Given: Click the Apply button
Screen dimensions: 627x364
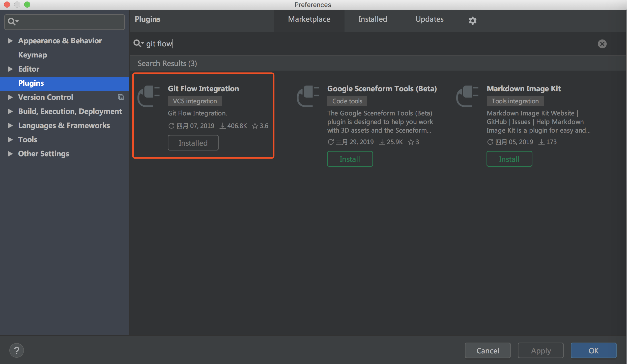Looking at the screenshot, I should tap(540, 350).
